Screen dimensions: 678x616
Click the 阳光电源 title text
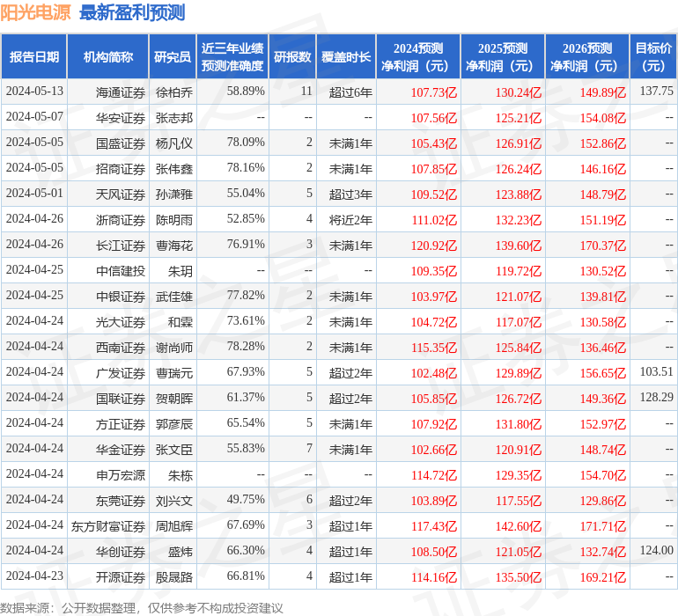click(35, 12)
